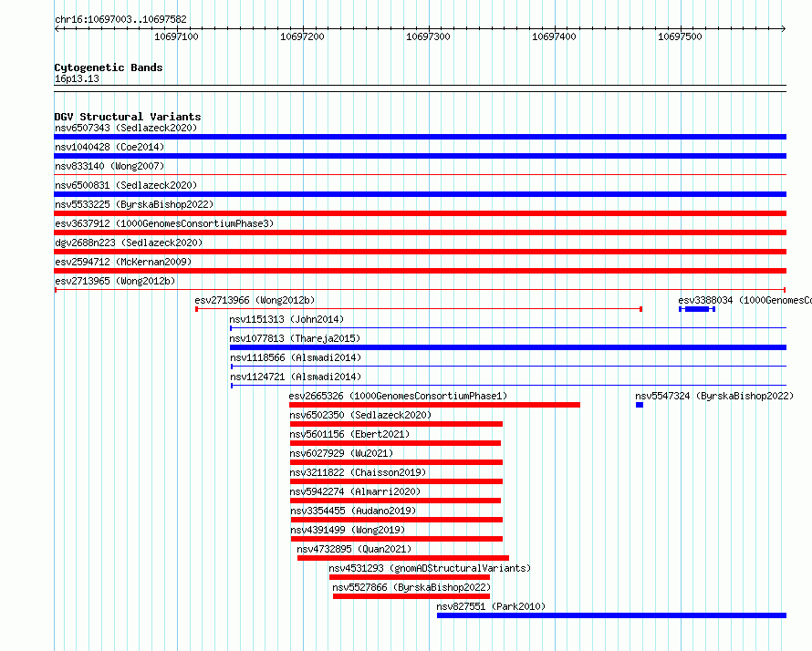
Task: Click the small blue nsv5547324 box
Action: 640,405
